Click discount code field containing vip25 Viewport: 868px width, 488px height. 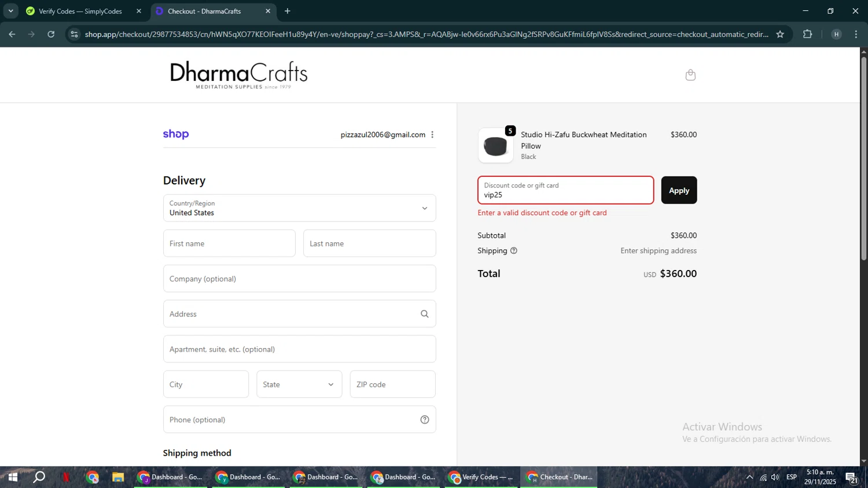pyautogui.click(x=565, y=190)
